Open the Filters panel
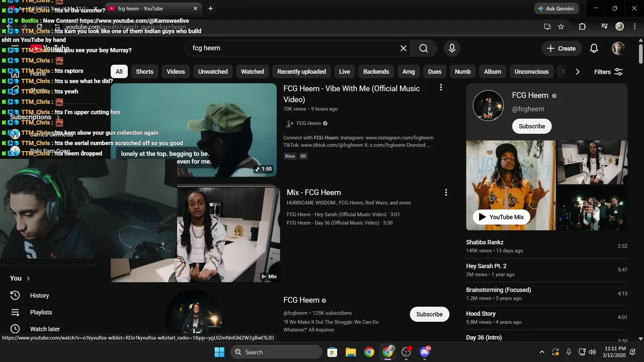Screen dimensions: 644x362 608,72
